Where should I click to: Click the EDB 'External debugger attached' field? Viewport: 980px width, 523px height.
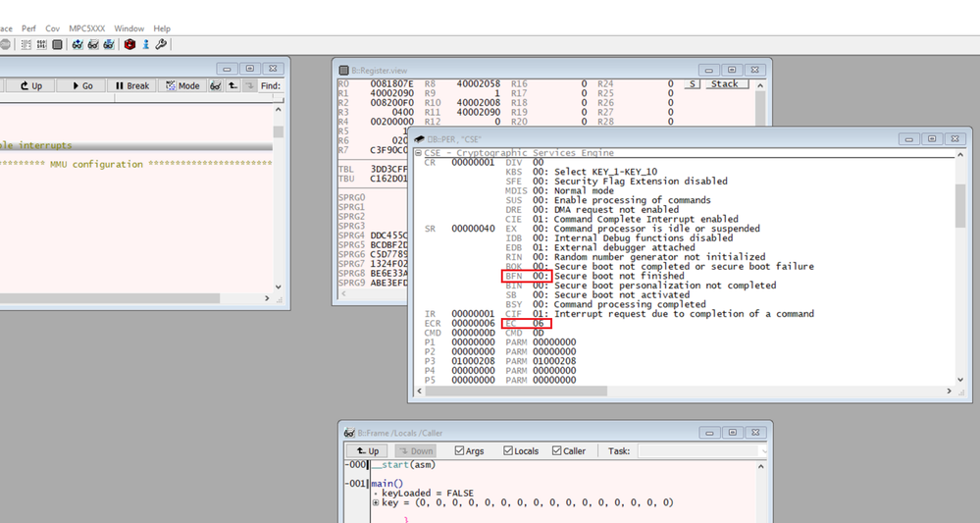tap(622, 247)
